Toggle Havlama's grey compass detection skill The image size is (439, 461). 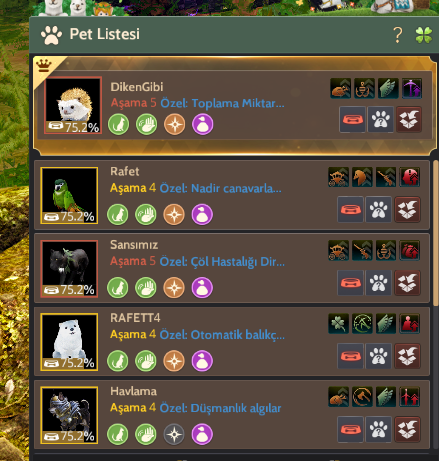174,434
